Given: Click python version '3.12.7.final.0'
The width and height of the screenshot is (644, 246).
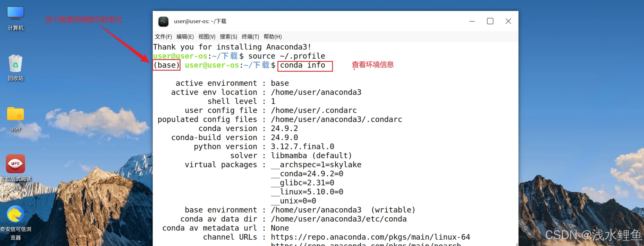Looking at the screenshot, I should [x=303, y=146].
